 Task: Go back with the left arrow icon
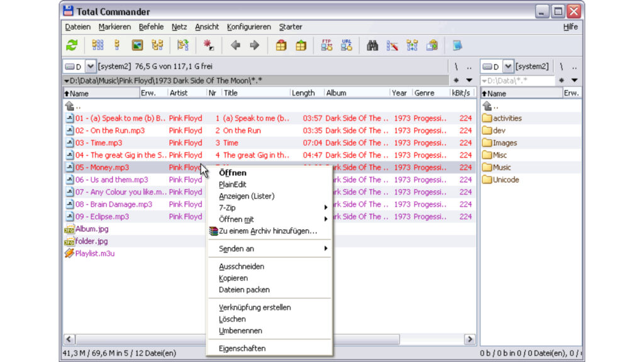(235, 45)
